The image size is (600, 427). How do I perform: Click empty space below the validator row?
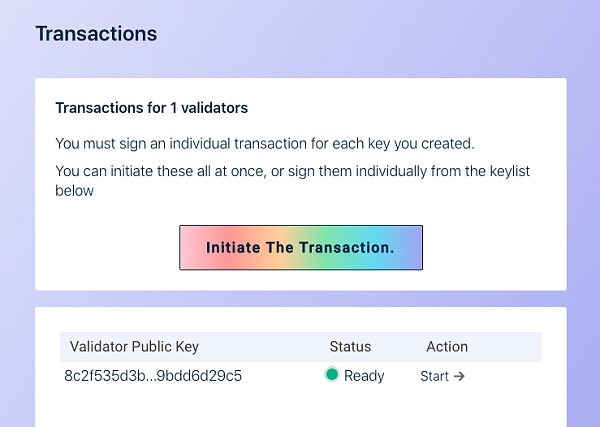tap(300, 408)
